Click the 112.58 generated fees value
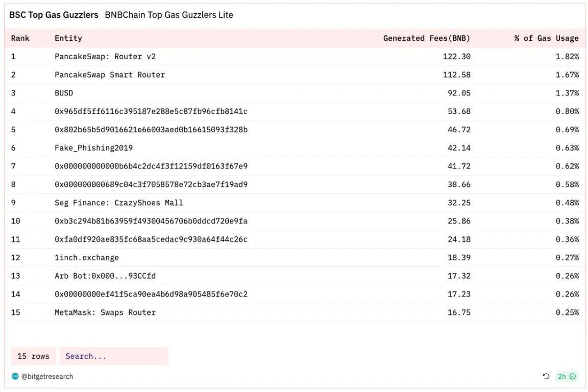Screen dimensions: 588x392 pos(456,75)
